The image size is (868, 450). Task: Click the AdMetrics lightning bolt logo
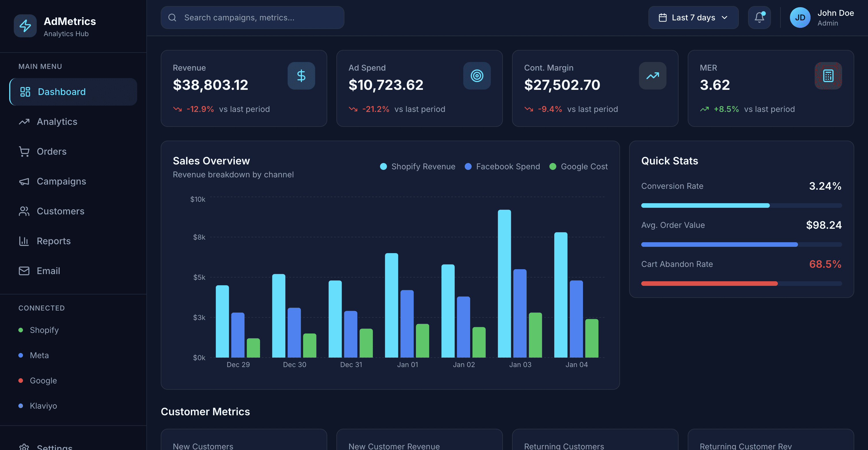coord(25,26)
